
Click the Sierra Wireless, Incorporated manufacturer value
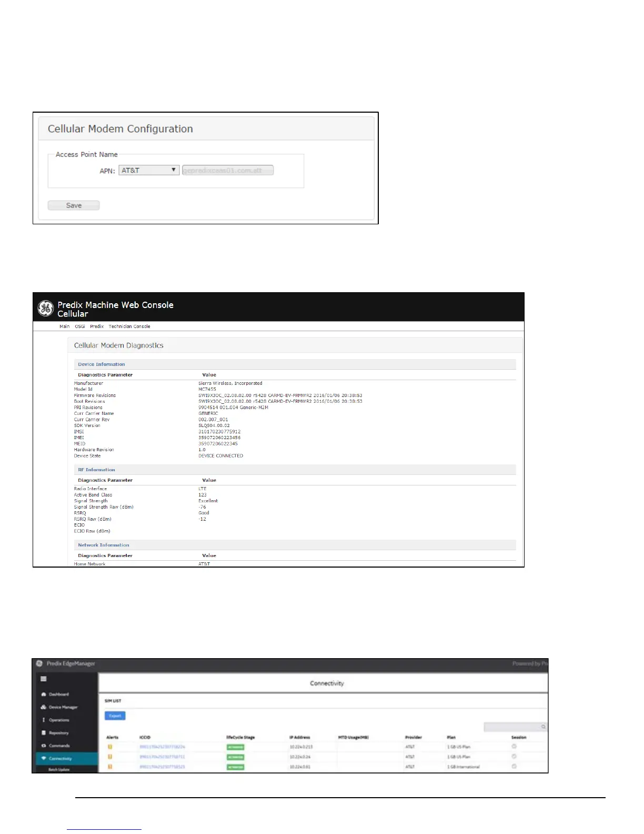(230, 383)
